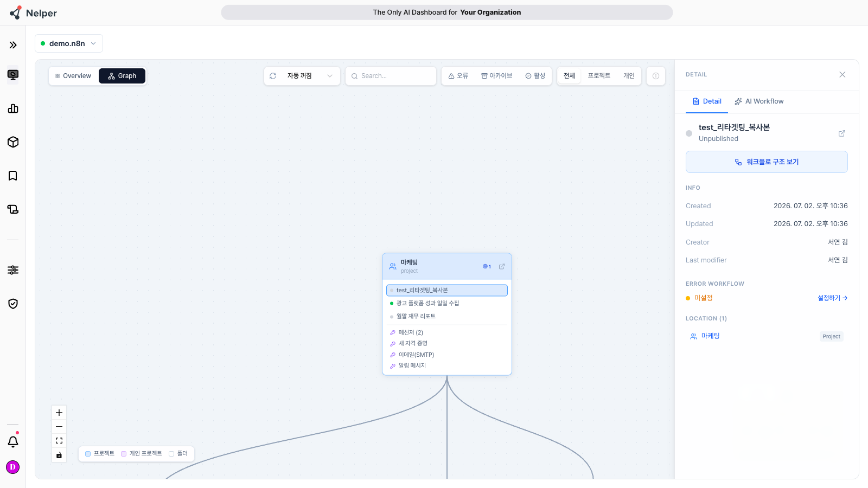Expand the sidebar with double chevron icon
The height and width of the screenshot is (488, 868).
click(13, 45)
